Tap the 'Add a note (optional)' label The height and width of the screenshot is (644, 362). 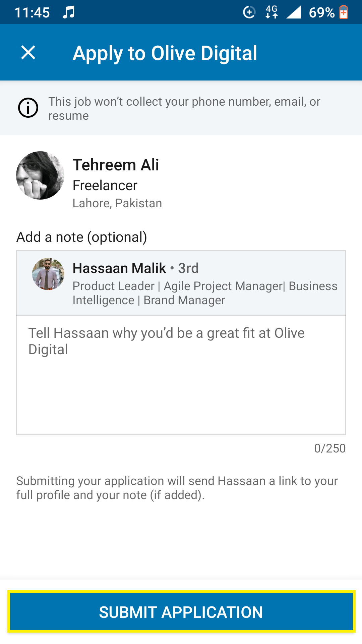pos(82,237)
